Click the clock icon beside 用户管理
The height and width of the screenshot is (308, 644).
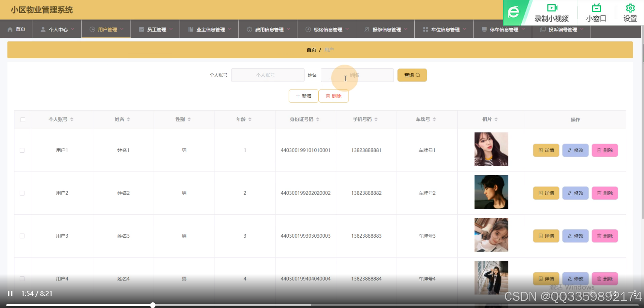(92, 29)
